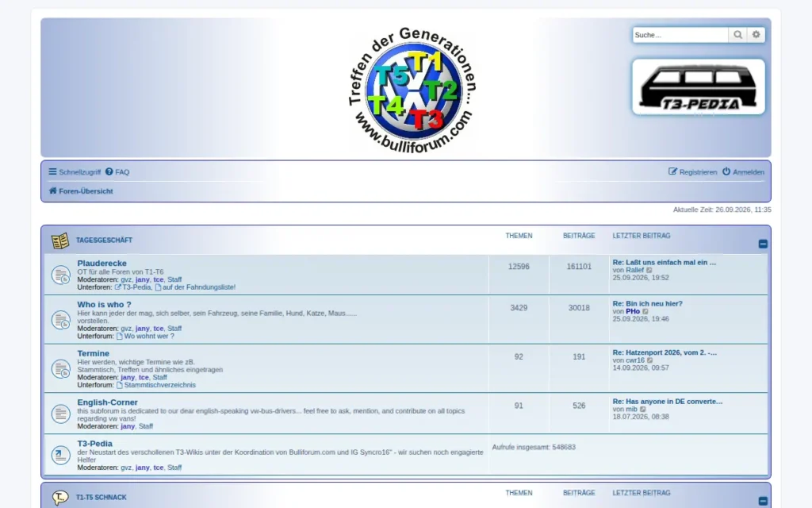812x508 pixels.
Task: Open the FAQ page
Action: [x=117, y=171]
